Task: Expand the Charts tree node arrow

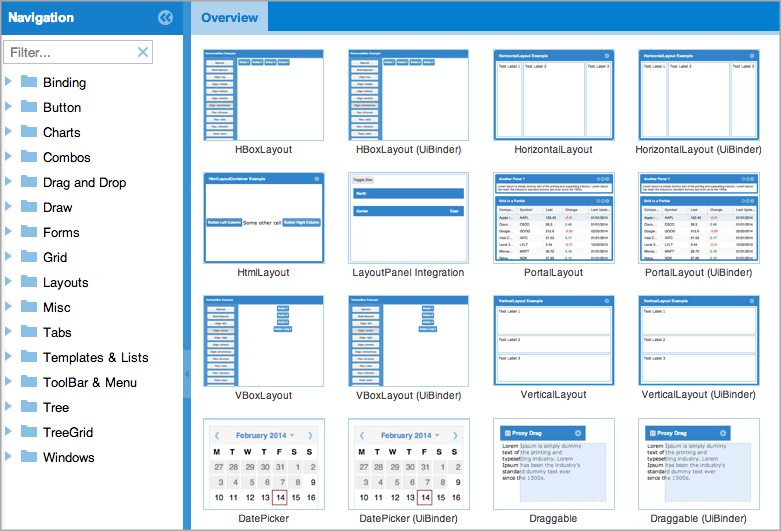Action: [x=8, y=131]
